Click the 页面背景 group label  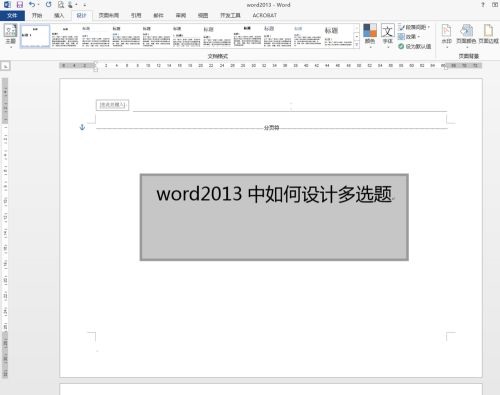pos(468,56)
